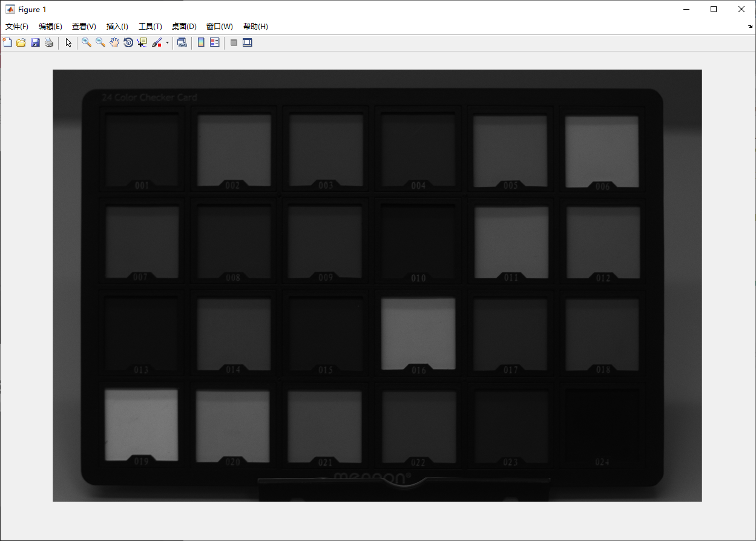Viewport: 756px width, 541px height.
Task: Insert a colorbar via toolbar icon
Action: pyautogui.click(x=201, y=42)
